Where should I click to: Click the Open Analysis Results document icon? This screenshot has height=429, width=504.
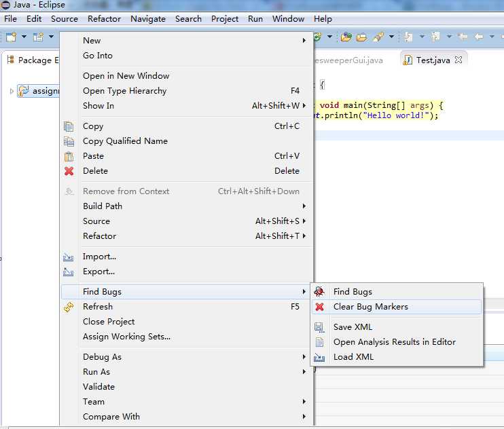(319, 342)
